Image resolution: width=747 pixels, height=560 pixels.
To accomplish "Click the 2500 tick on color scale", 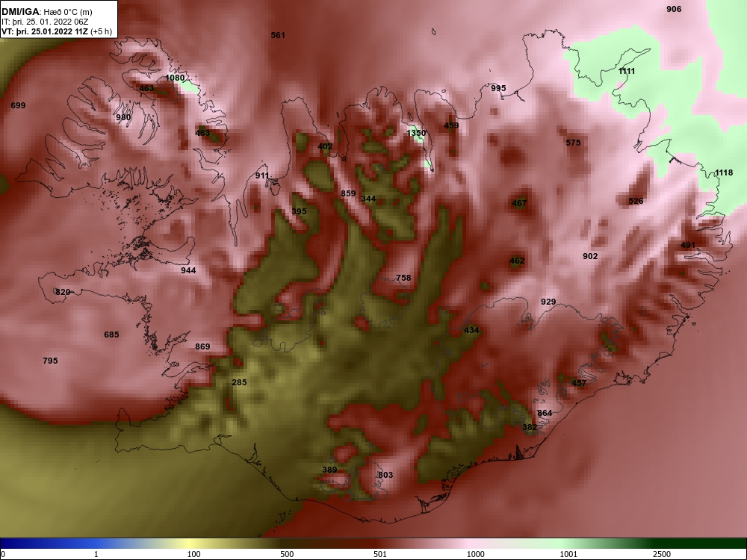I will pos(662,554).
